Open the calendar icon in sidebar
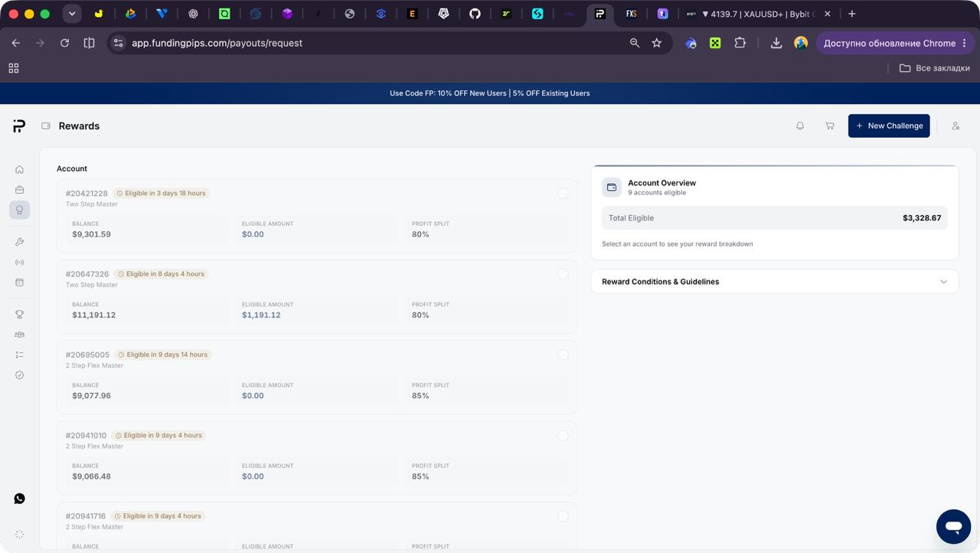The width and height of the screenshot is (980, 553). (19, 283)
